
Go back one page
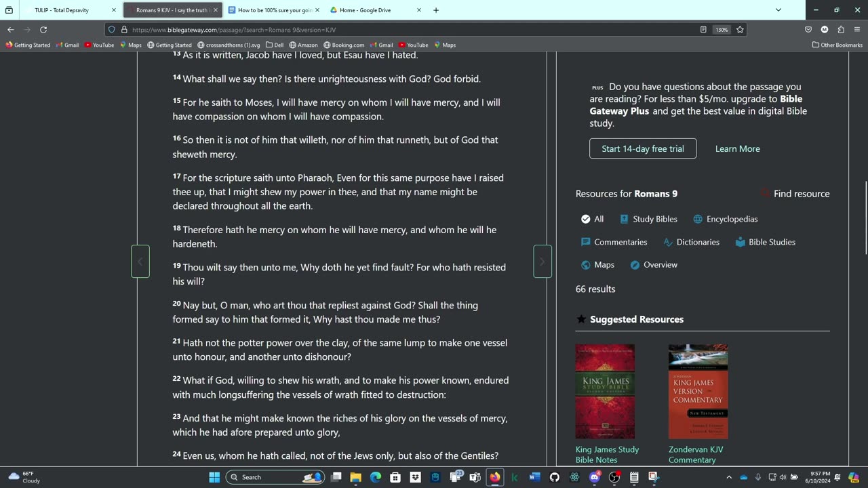pyautogui.click(x=11, y=30)
